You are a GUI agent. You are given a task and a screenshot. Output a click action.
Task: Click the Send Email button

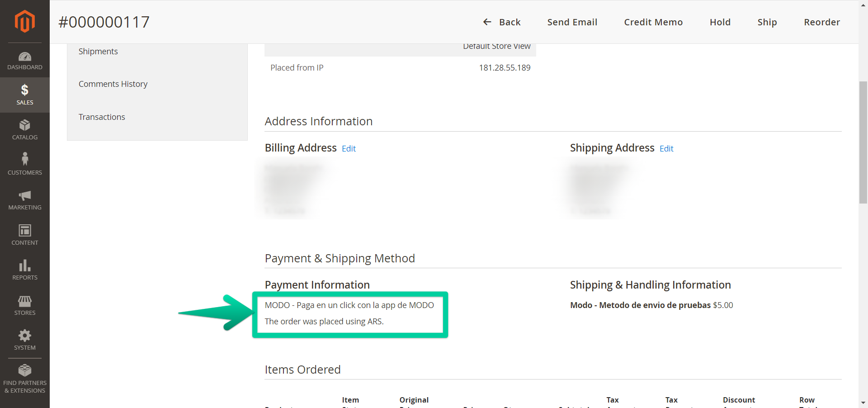tap(572, 22)
